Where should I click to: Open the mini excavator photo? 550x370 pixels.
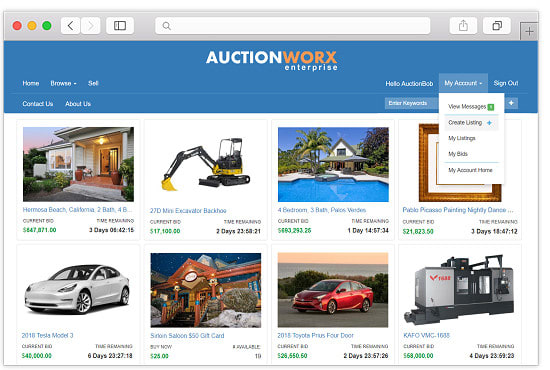click(x=206, y=164)
